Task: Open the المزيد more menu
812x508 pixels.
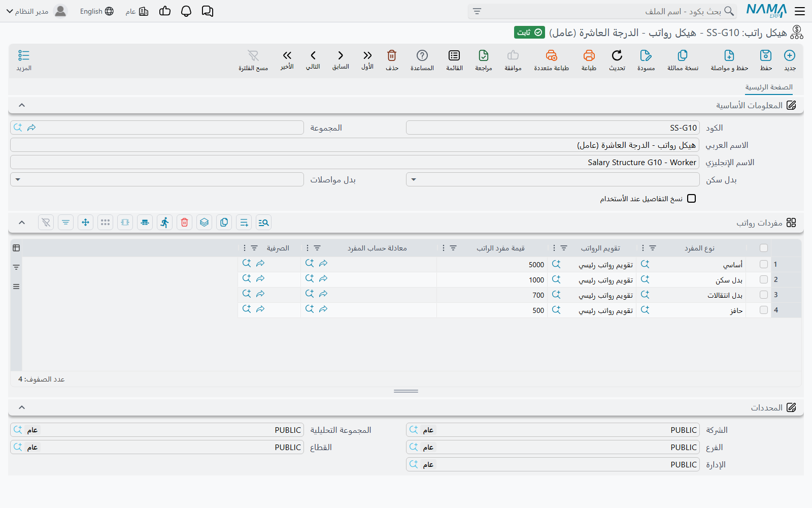Action: [x=24, y=60]
